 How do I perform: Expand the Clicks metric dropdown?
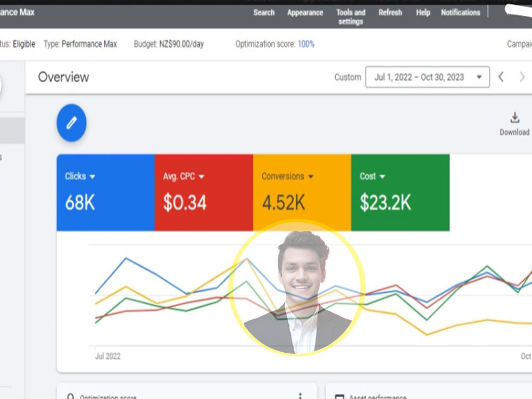[x=93, y=177]
